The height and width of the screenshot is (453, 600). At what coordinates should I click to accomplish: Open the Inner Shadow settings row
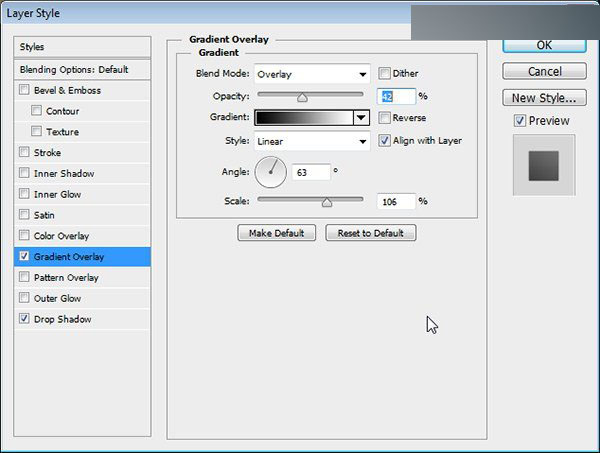pyautogui.click(x=82, y=173)
